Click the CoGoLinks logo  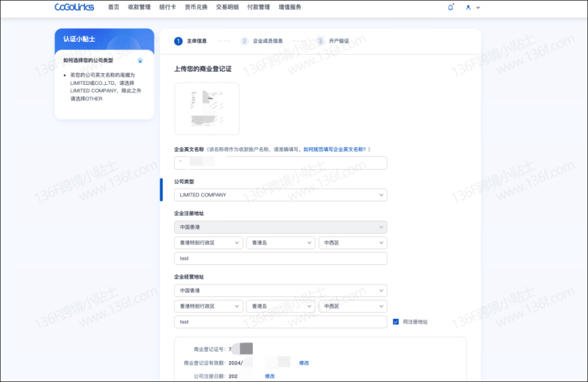74,7
